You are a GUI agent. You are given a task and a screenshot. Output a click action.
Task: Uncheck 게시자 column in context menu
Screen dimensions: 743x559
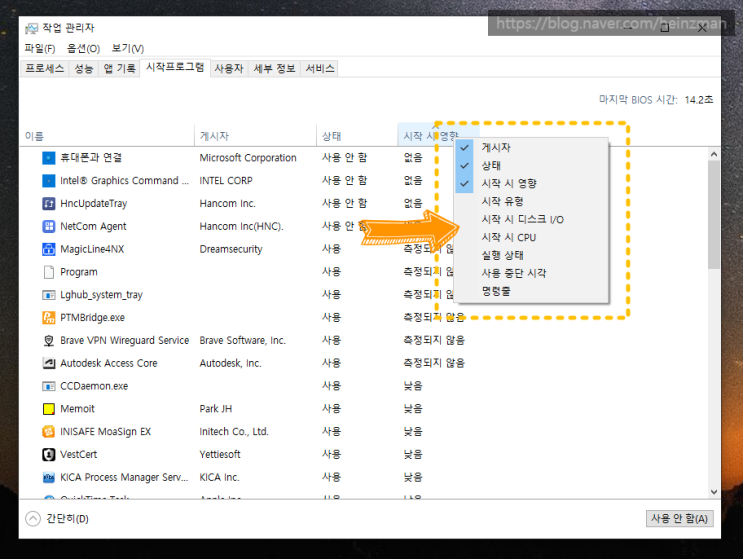click(531, 147)
